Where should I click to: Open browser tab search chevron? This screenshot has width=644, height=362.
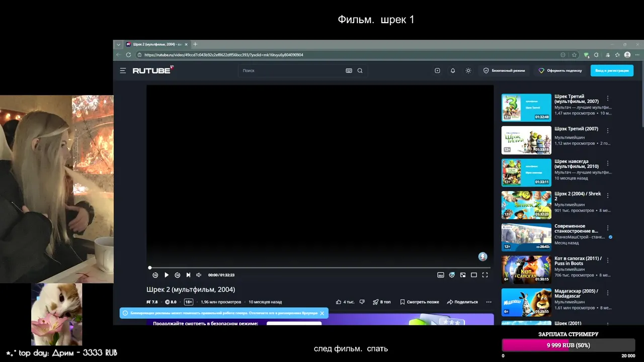pyautogui.click(x=119, y=44)
